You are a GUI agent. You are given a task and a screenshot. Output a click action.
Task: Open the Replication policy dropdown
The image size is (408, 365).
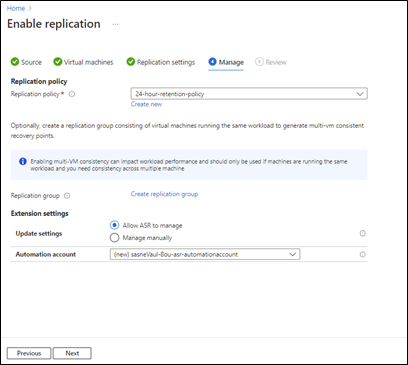coord(249,94)
